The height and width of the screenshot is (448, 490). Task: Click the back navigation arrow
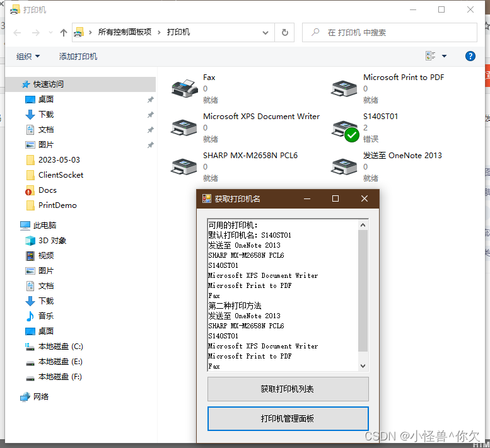click(17, 33)
